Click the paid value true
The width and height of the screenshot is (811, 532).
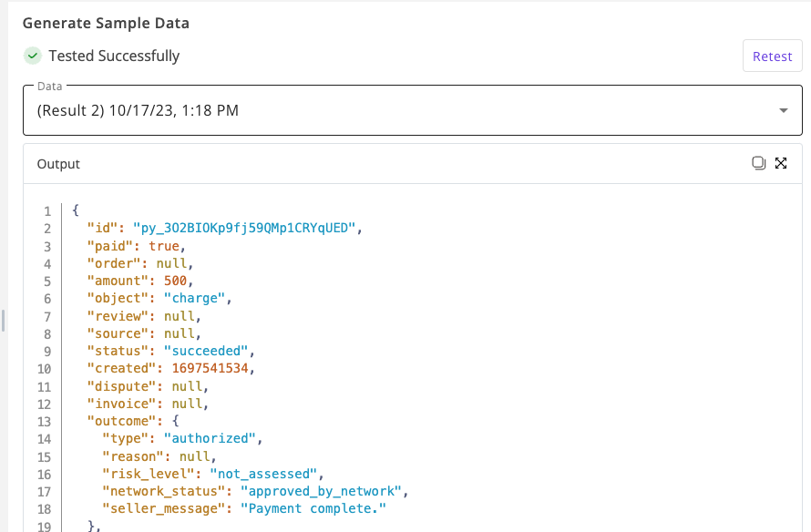pos(164,246)
